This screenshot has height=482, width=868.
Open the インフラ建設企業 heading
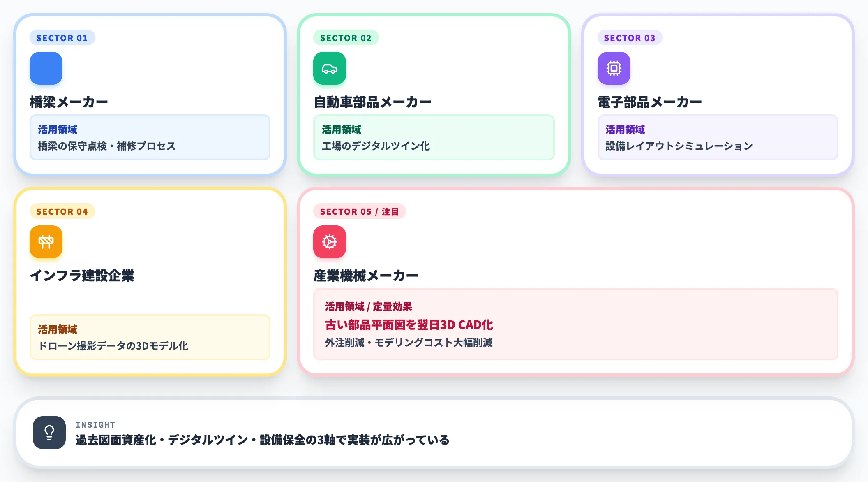pos(82,276)
